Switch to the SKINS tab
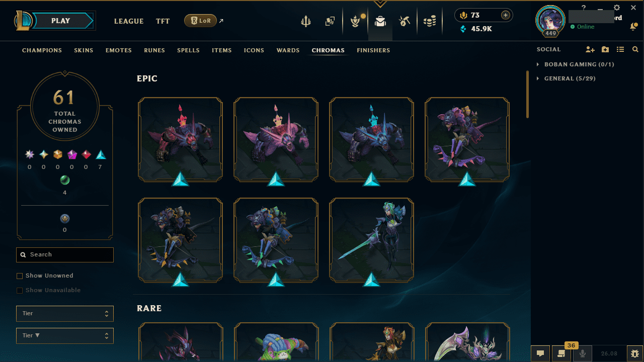 click(x=84, y=50)
